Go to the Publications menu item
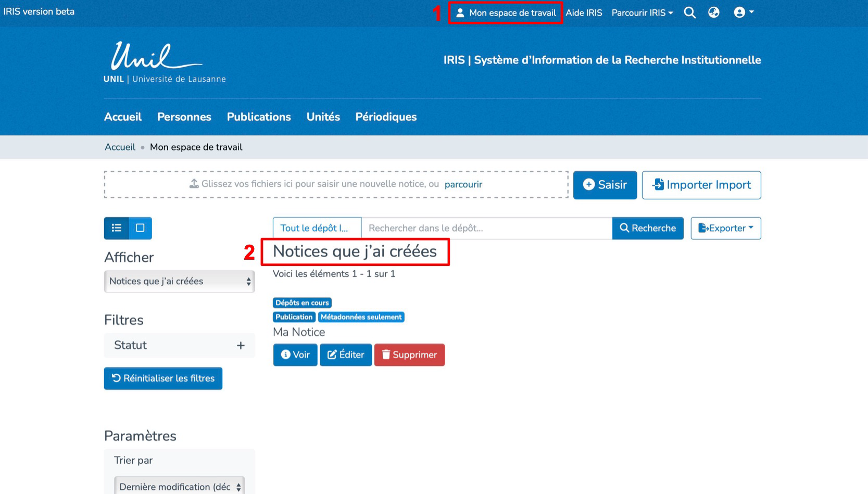The width and height of the screenshot is (868, 494). pos(259,117)
